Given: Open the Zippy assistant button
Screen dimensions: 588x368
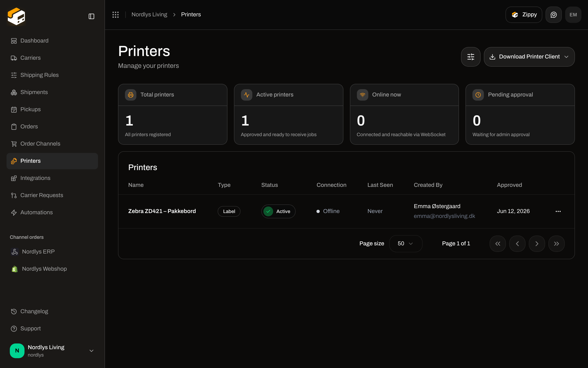Looking at the screenshot, I should pos(524,15).
